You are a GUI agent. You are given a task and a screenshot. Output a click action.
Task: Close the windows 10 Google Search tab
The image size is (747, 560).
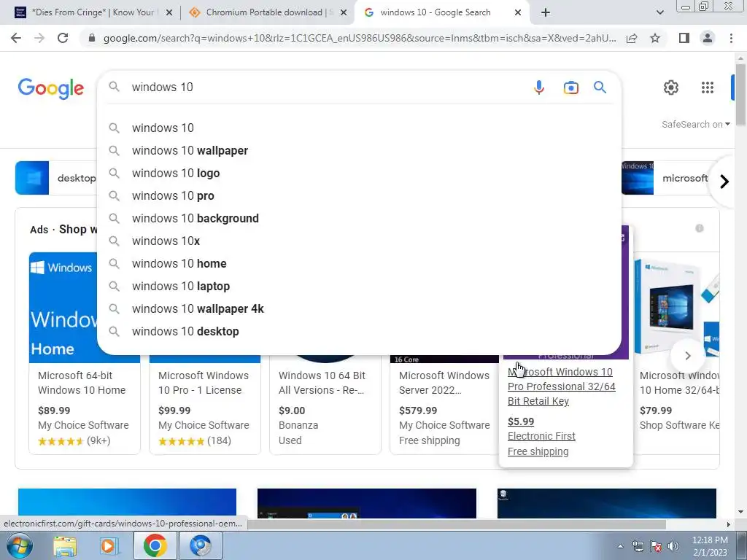pos(518,13)
